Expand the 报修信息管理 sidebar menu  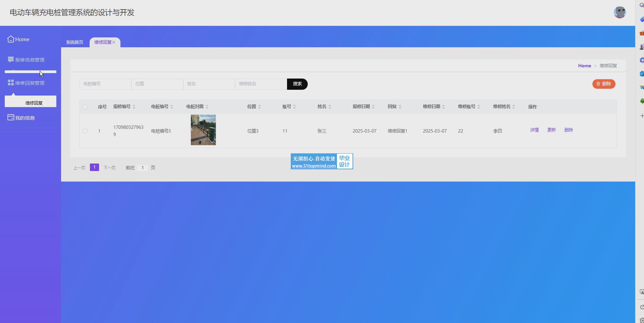pyautogui.click(x=30, y=60)
